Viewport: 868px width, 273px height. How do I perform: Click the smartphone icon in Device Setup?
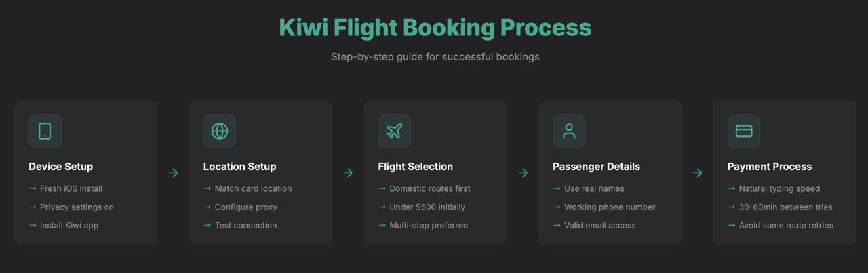coord(45,131)
